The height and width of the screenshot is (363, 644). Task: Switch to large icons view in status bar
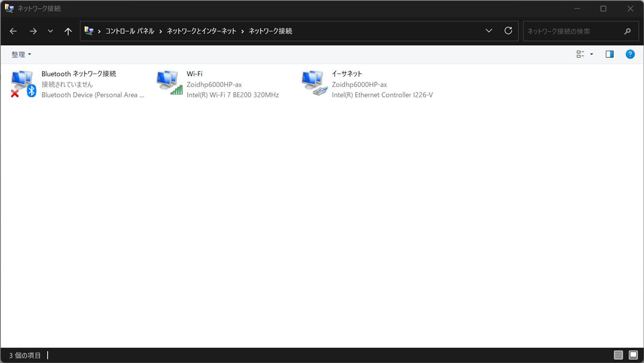pyautogui.click(x=633, y=355)
